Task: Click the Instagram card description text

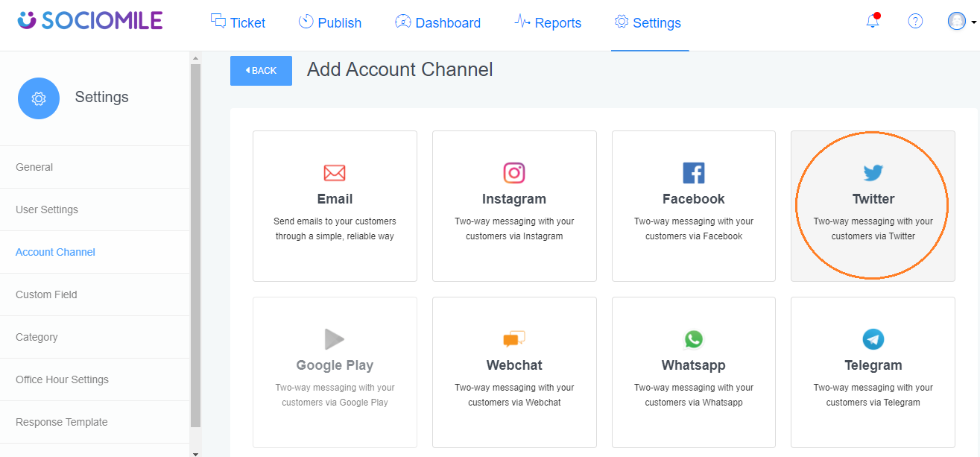Action: pos(514,229)
